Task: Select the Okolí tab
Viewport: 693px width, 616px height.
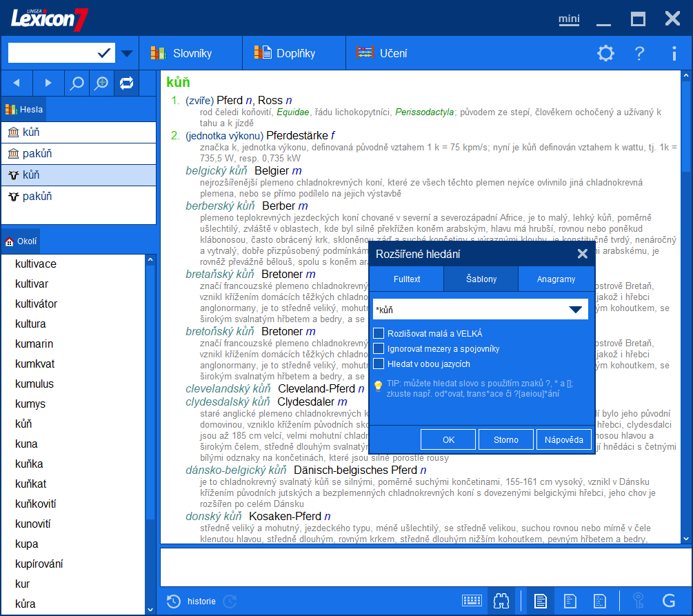Action: pos(21,241)
